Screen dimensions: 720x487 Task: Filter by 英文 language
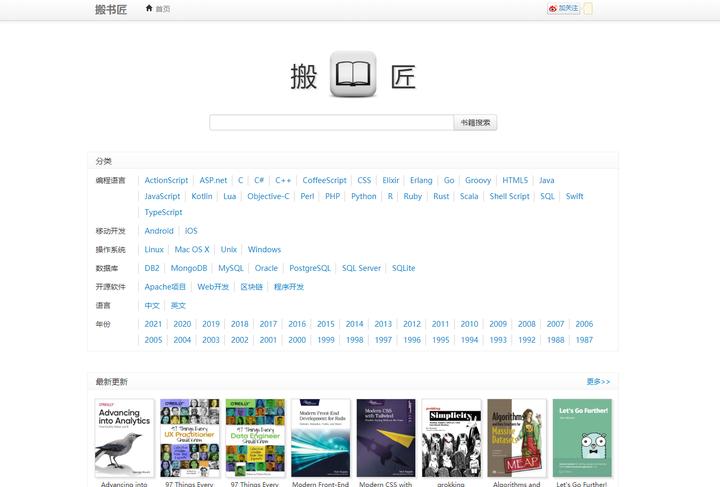tap(178, 306)
